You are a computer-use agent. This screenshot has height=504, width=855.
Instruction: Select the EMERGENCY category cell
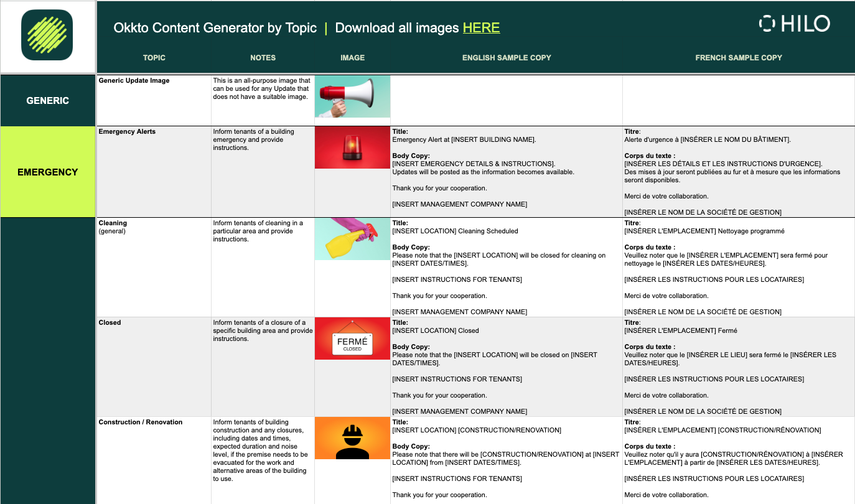[x=48, y=172]
